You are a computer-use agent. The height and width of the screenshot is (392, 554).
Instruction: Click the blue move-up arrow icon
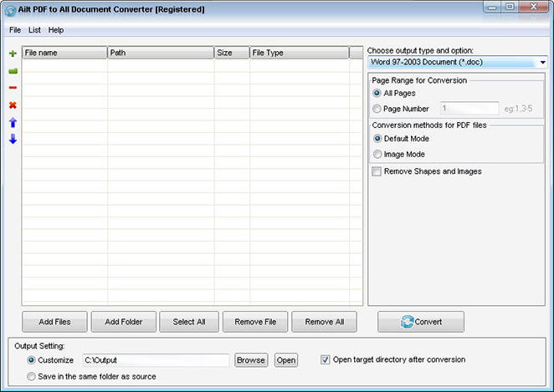[x=13, y=122]
